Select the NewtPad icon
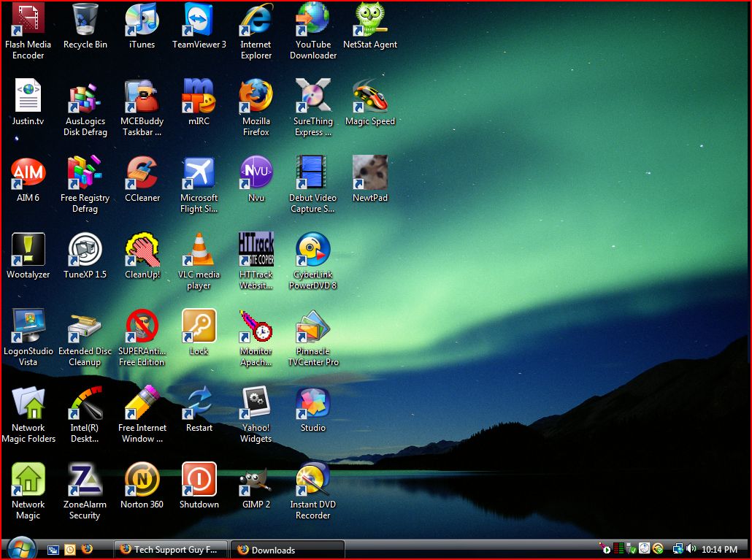 pos(369,172)
